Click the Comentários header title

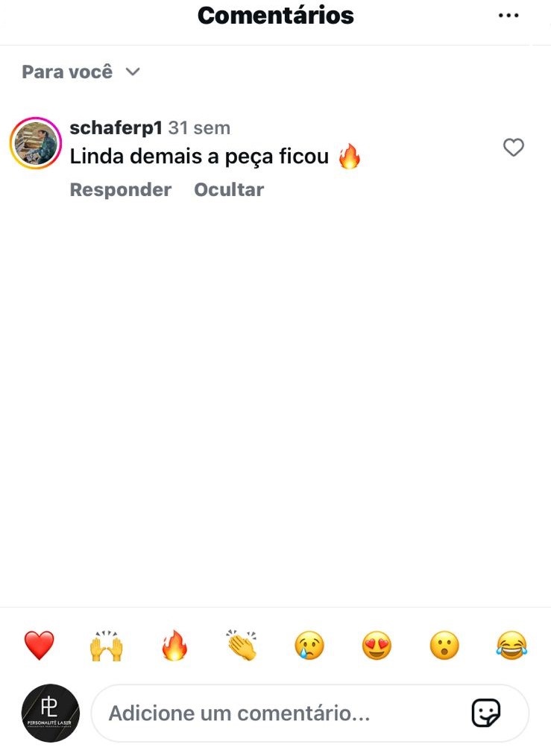(276, 16)
